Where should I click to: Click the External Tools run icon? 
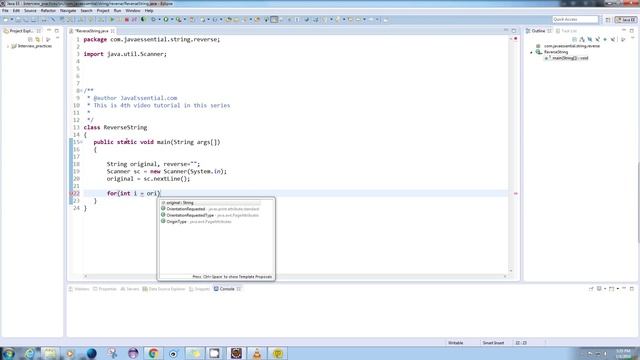coord(179,19)
